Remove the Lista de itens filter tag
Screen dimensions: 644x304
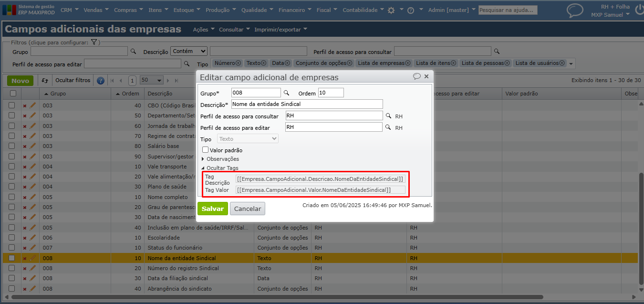pyautogui.click(x=453, y=63)
